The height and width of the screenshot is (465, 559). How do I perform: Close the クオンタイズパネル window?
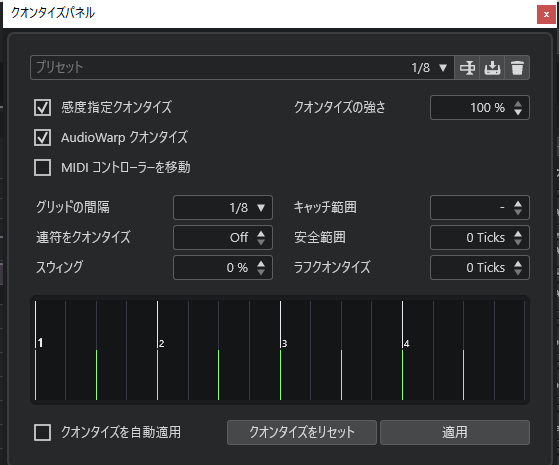(x=546, y=15)
